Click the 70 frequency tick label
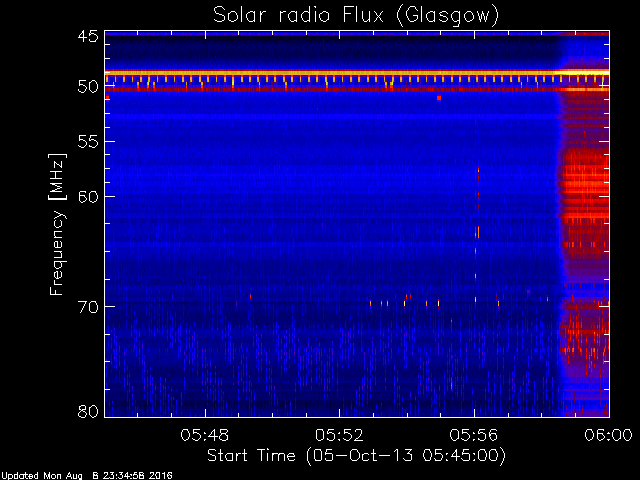The width and height of the screenshot is (640, 480). point(88,307)
